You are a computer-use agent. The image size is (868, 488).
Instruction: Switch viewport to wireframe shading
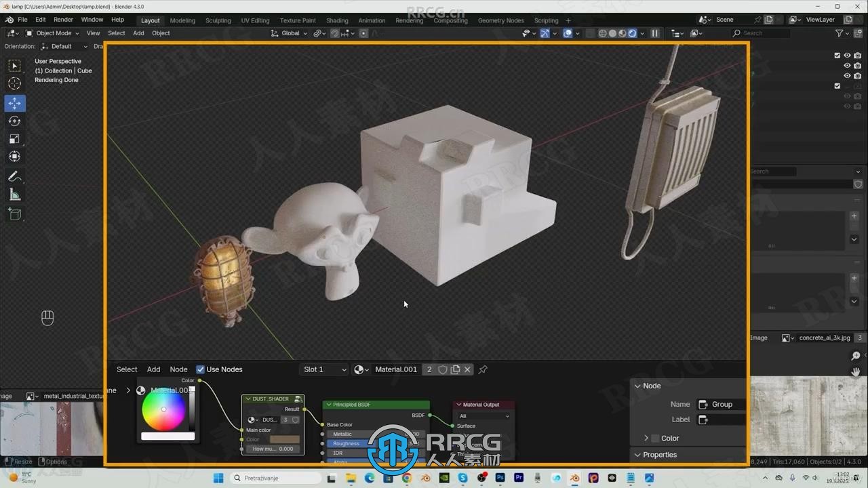(x=602, y=33)
